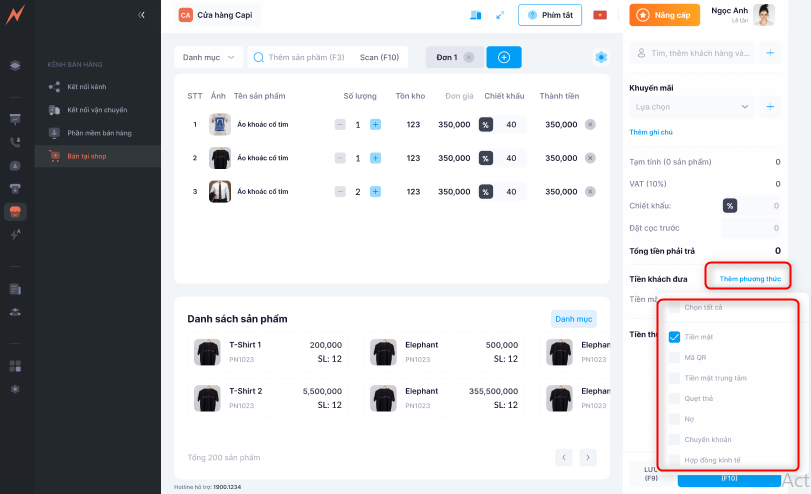Open Thêm phương thức payment dropdown
The image size is (811, 494).
pos(749,278)
